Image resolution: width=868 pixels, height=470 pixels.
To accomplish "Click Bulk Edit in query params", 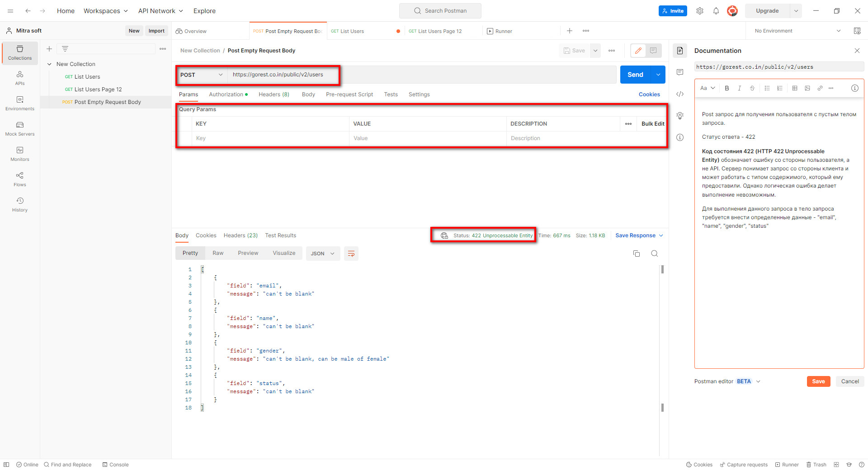I will (653, 124).
